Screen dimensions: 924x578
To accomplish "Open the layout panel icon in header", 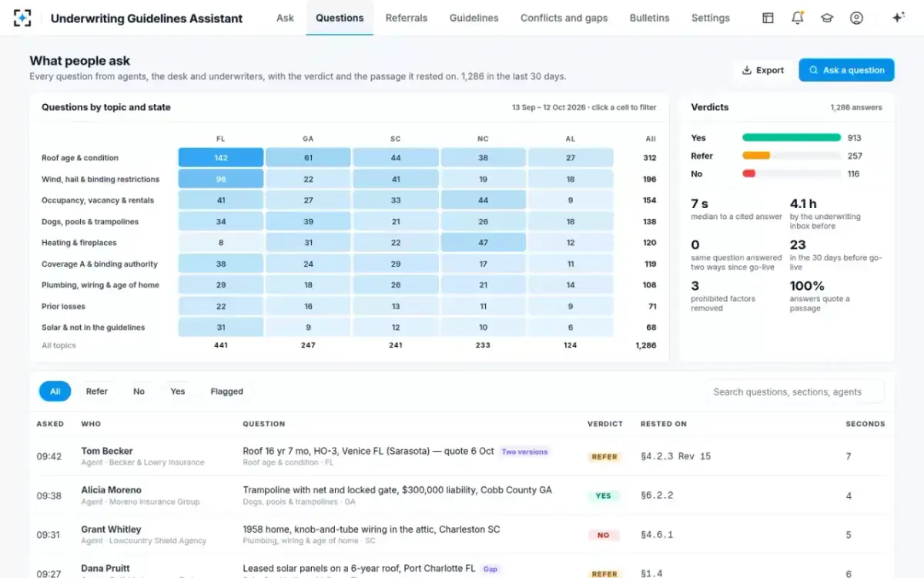I will 768,18.
